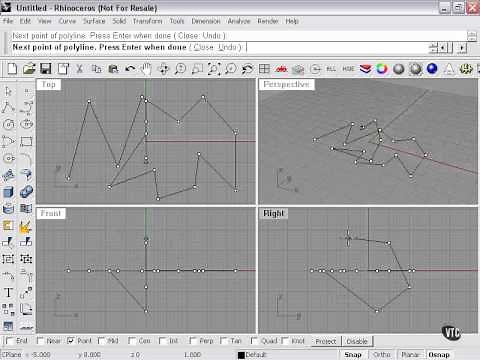480x360 pixels.
Task: Click the ALL select icon
Action: 331,69
